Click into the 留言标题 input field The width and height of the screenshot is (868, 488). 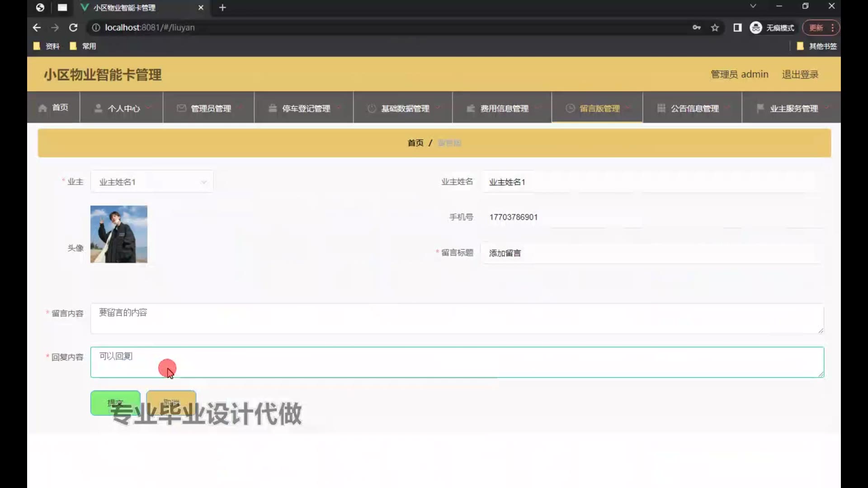pos(651,253)
